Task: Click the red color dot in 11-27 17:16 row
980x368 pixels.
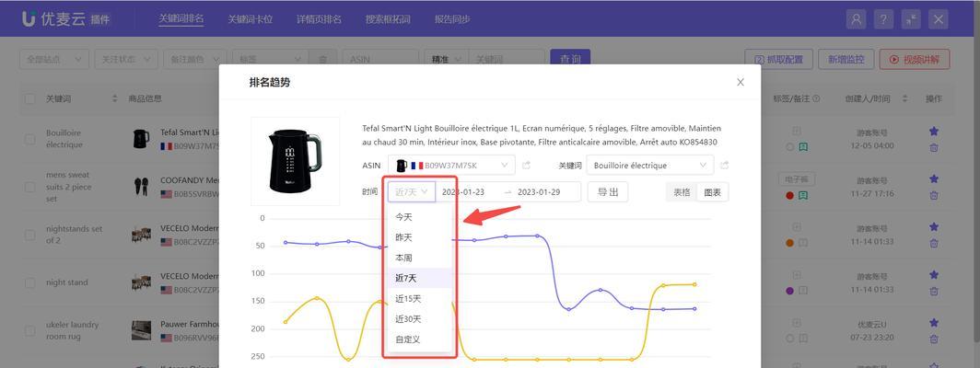Action: coord(790,195)
